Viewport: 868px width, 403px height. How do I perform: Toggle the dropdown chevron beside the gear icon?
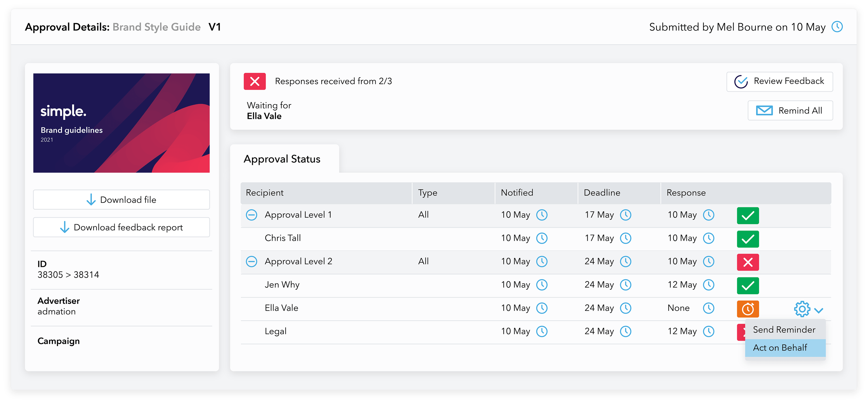[x=819, y=310]
